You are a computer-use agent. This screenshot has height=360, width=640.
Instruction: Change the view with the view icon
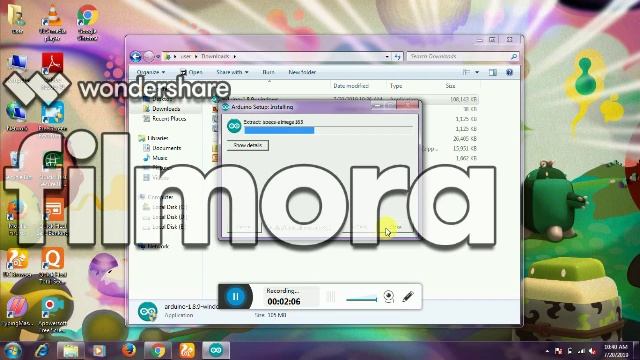click(466, 72)
